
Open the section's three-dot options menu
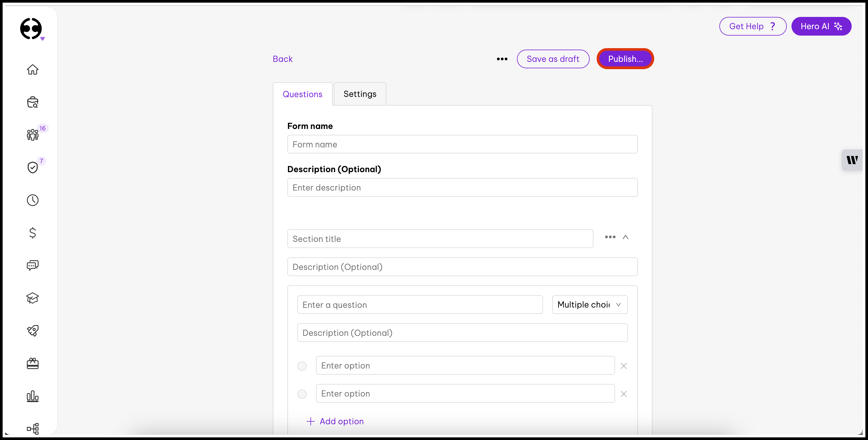coord(610,237)
